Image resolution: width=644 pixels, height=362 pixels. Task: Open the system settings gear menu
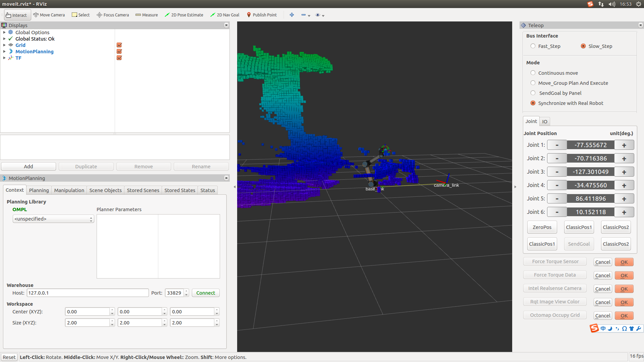639,4
